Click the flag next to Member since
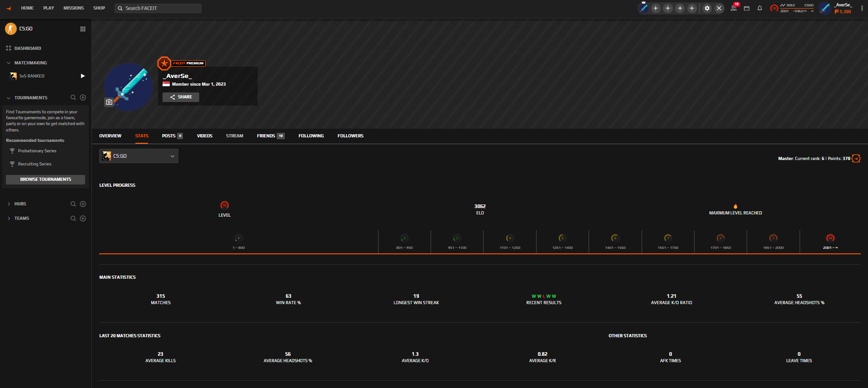The height and width of the screenshot is (388, 868). tap(166, 84)
